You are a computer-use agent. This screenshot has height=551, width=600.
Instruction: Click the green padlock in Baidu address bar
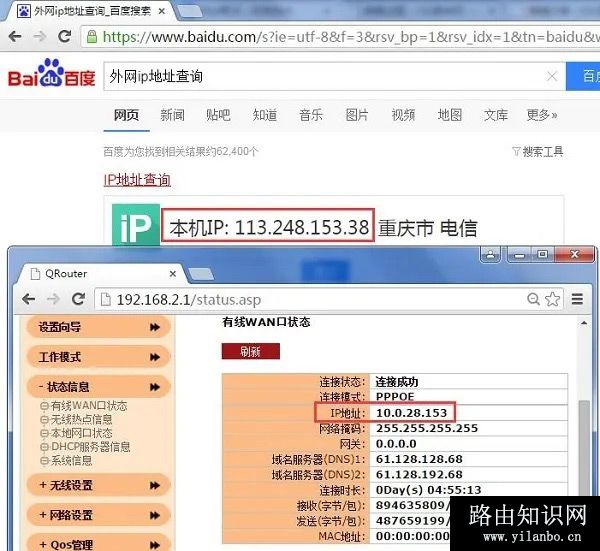(x=91, y=37)
